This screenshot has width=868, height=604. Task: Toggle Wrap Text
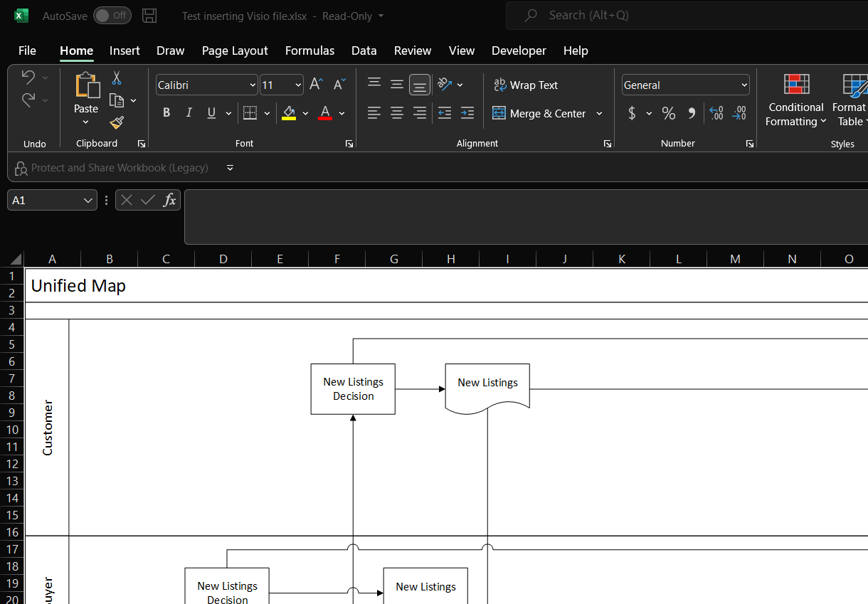[x=526, y=85]
